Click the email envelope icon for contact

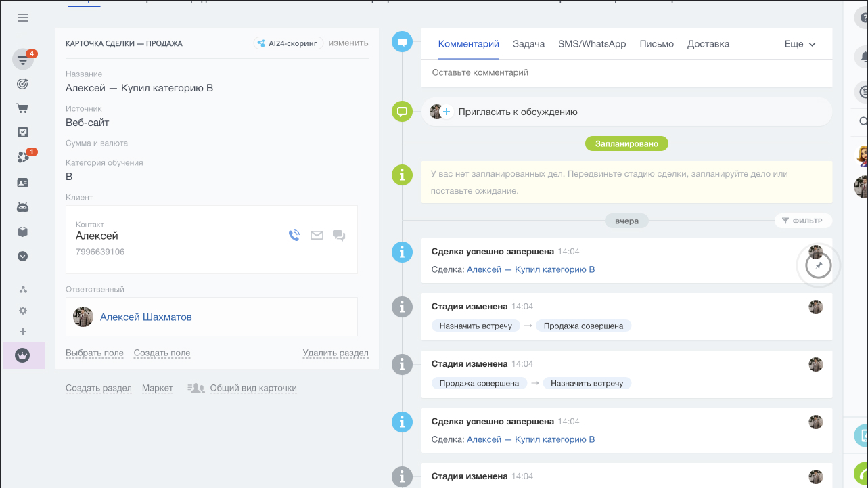tap(317, 236)
